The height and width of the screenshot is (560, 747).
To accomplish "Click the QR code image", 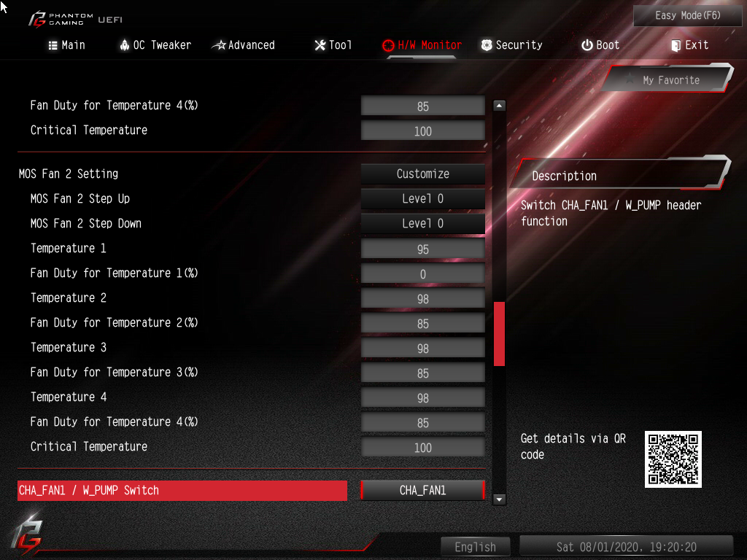I will 673,459.
